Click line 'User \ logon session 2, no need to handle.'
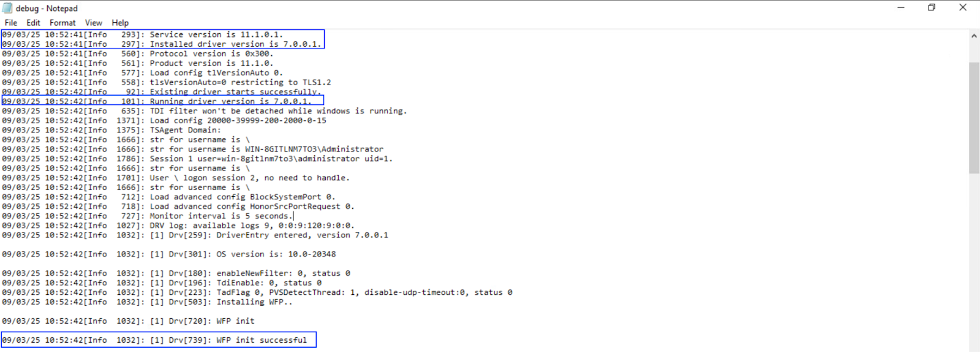This screenshot has width=980, height=352. coord(176,178)
